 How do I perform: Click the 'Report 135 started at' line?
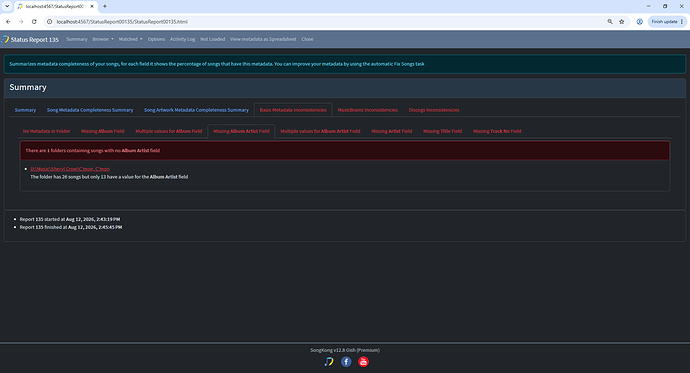[x=70, y=219]
